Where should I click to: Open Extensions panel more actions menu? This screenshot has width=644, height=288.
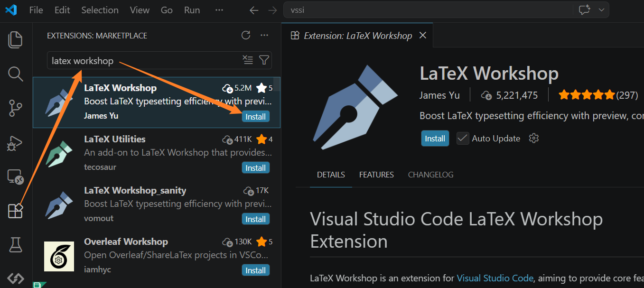[x=264, y=35]
